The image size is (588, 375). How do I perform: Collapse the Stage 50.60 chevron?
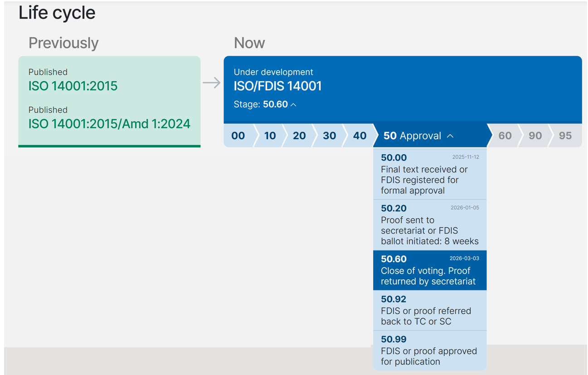pyautogui.click(x=293, y=105)
